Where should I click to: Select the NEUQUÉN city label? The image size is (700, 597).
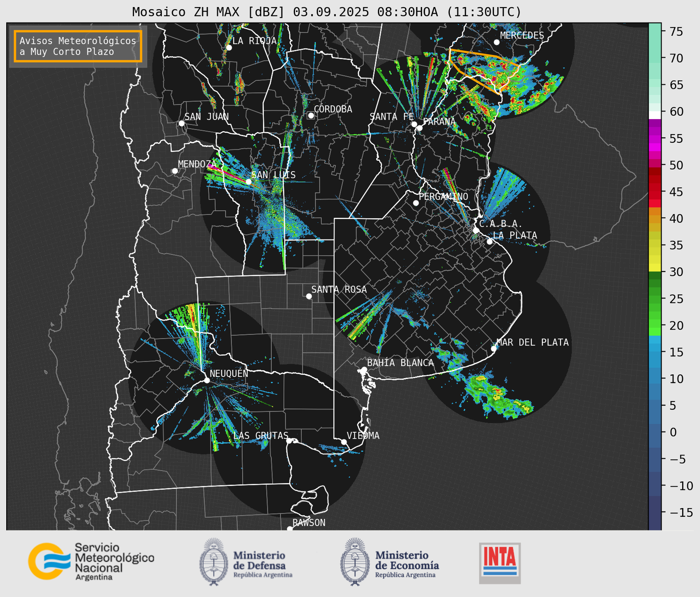(229, 373)
